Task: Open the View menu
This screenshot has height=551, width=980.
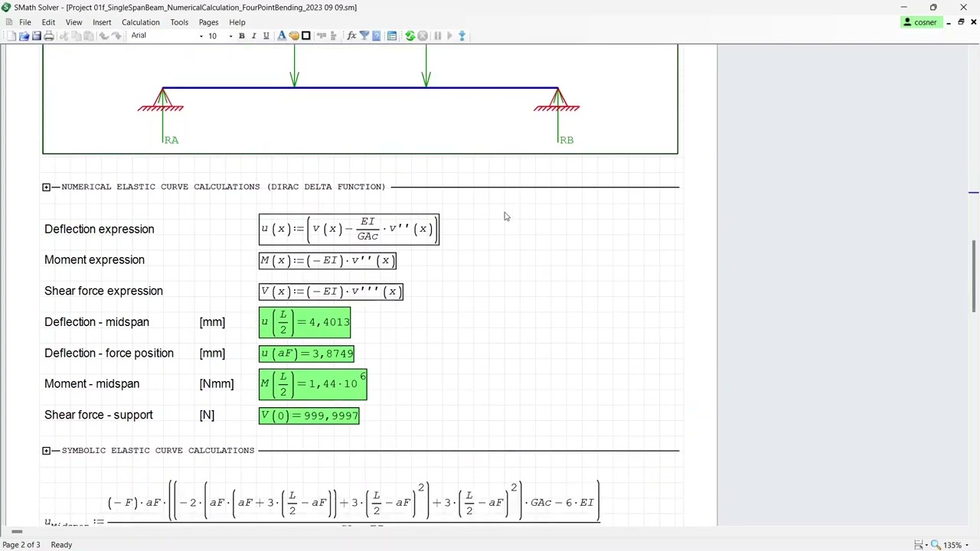Action: pos(73,22)
